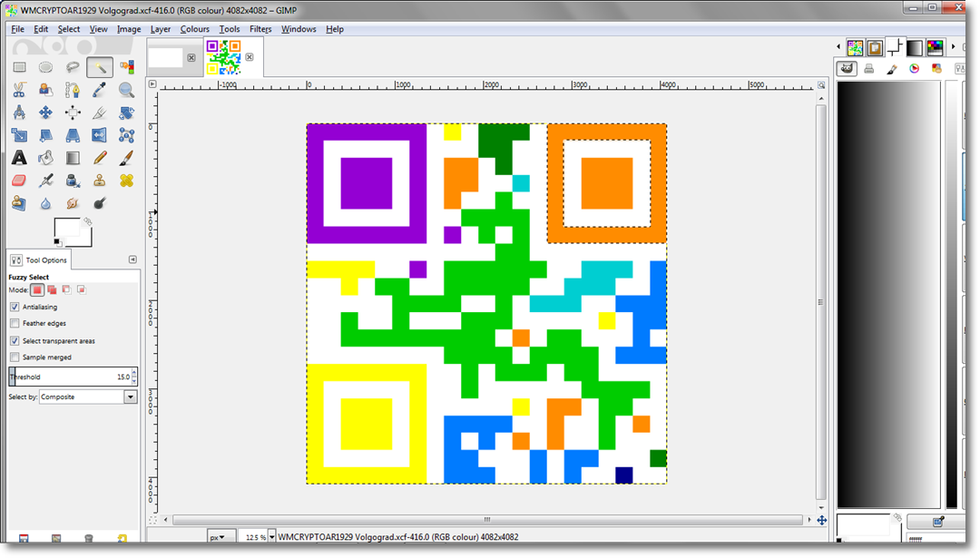980x558 pixels.
Task: Adjust the Threshold slider
Action: click(73, 377)
